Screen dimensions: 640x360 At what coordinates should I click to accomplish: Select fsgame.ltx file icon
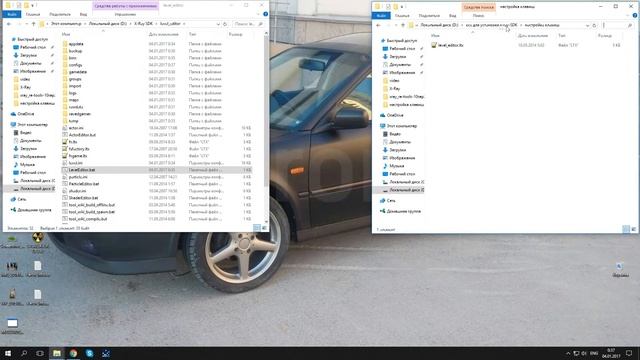pos(65,156)
